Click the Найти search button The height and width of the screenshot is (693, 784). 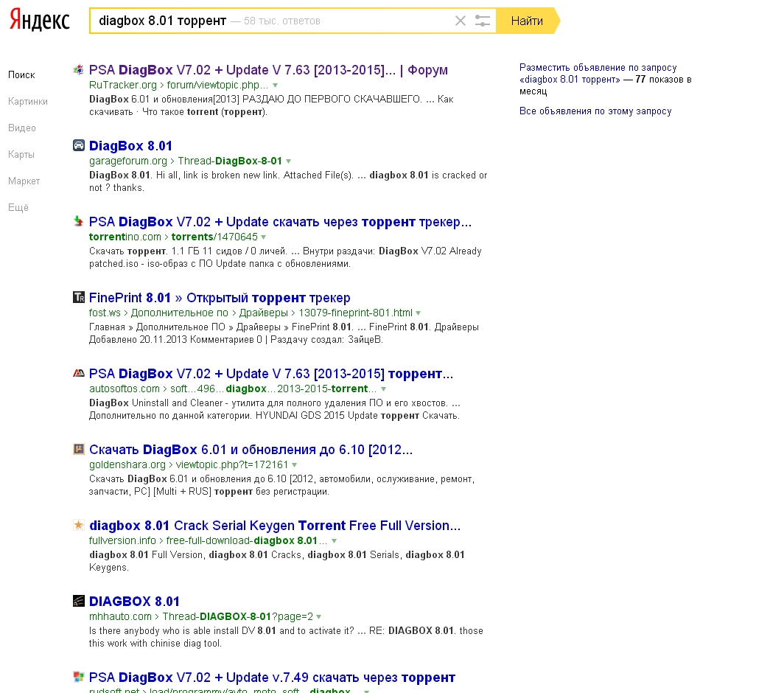point(527,21)
